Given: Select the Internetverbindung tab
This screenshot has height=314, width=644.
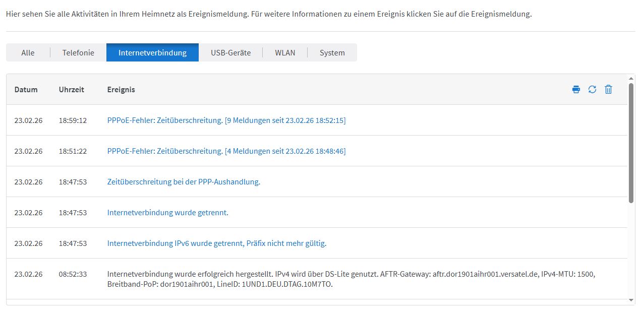Looking at the screenshot, I should (x=152, y=52).
